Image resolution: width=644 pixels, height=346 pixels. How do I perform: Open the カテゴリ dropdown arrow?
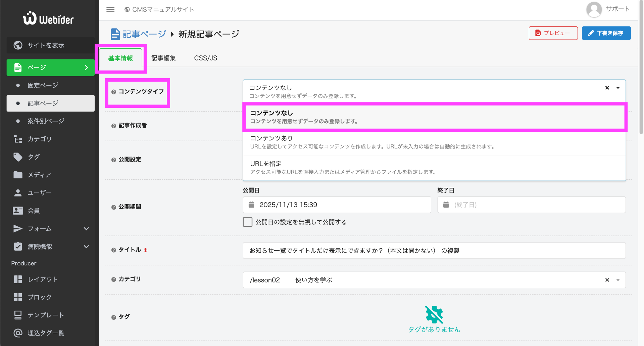pos(618,280)
